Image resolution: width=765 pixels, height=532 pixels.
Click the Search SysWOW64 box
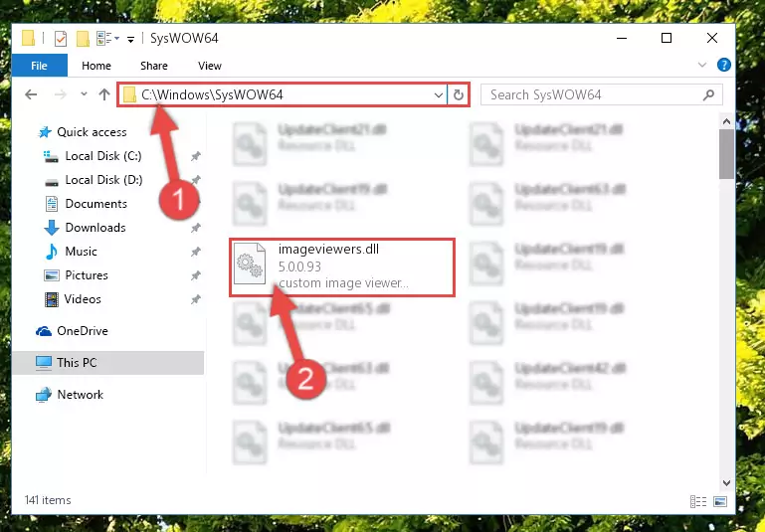(601, 94)
